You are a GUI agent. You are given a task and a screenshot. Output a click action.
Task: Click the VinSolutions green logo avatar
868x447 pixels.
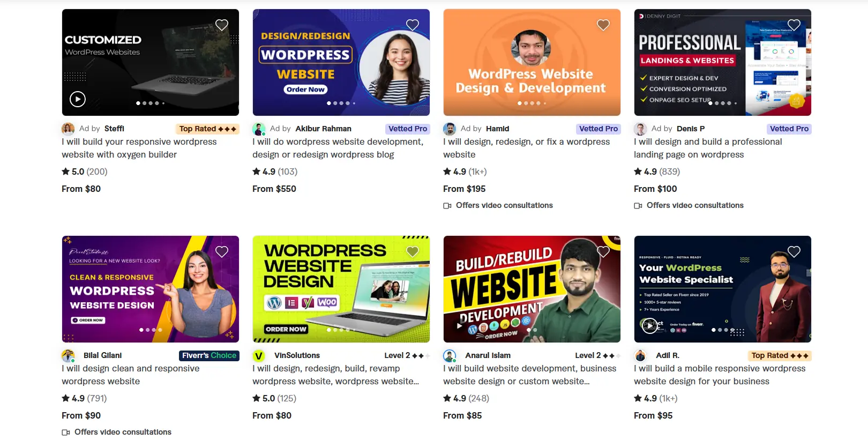259,355
